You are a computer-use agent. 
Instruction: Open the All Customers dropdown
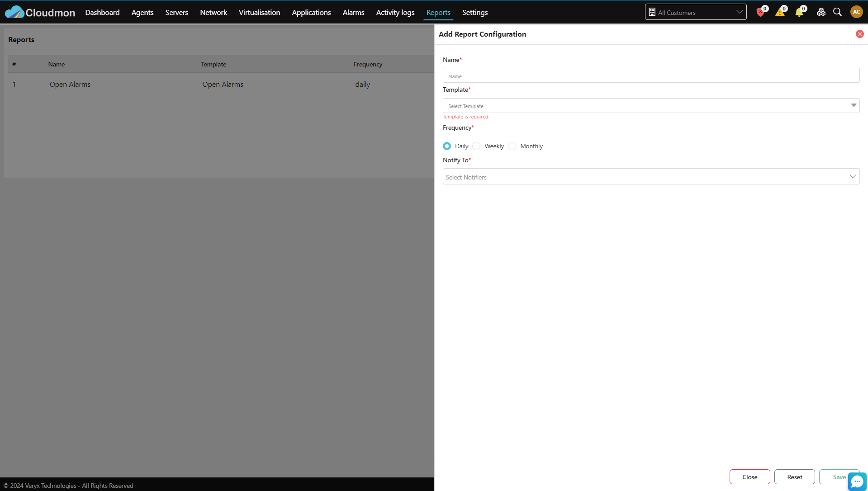[695, 12]
